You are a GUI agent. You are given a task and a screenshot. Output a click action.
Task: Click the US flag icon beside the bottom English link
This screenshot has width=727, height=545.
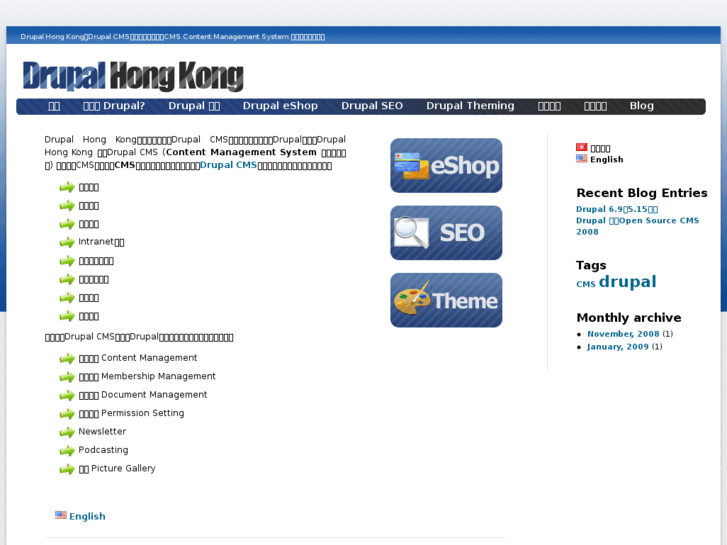click(61, 515)
